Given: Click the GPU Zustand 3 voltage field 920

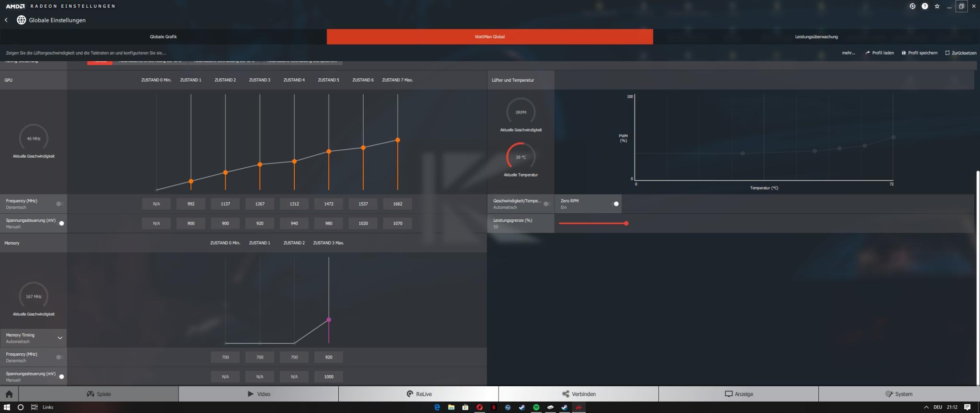Looking at the screenshot, I should pos(260,223).
